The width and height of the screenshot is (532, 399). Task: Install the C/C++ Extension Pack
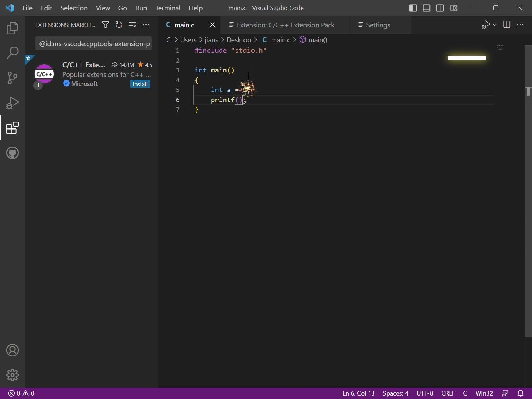pyautogui.click(x=140, y=84)
